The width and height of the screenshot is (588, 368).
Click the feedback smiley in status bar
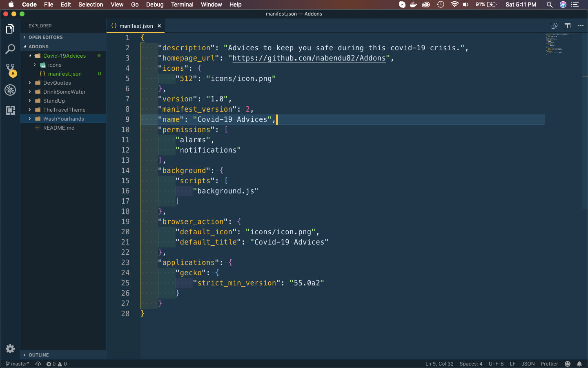(x=568, y=364)
